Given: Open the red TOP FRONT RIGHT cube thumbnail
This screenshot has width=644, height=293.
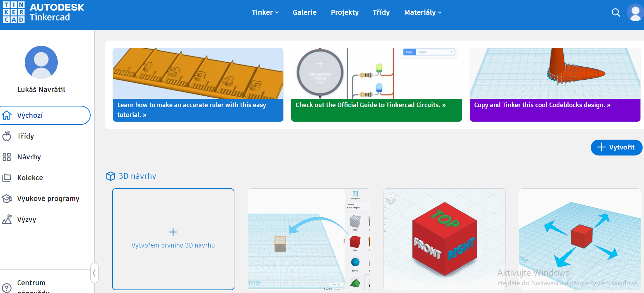Looking at the screenshot, I should tap(444, 239).
